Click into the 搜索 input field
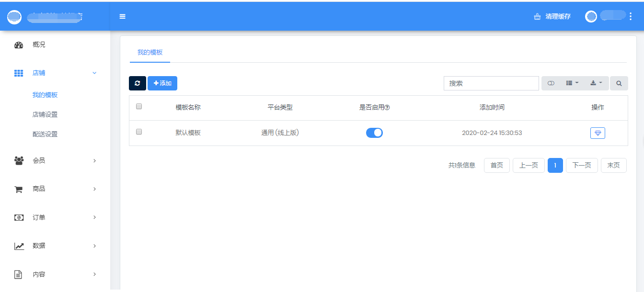The width and height of the screenshot is (644, 292). pyautogui.click(x=491, y=83)
